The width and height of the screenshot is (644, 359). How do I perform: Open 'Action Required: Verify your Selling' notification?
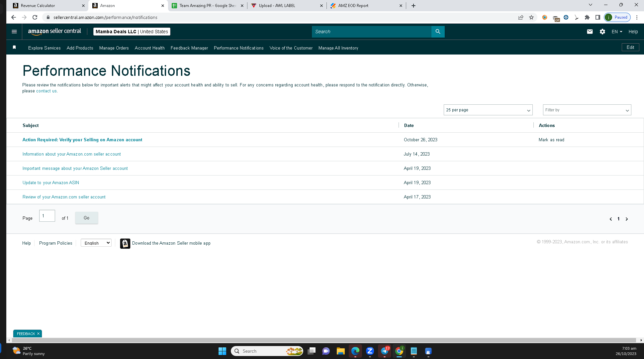[82, 140]
